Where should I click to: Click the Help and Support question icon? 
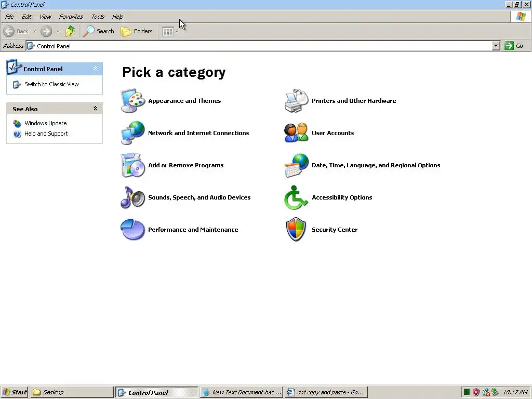(x=17, y=134)
